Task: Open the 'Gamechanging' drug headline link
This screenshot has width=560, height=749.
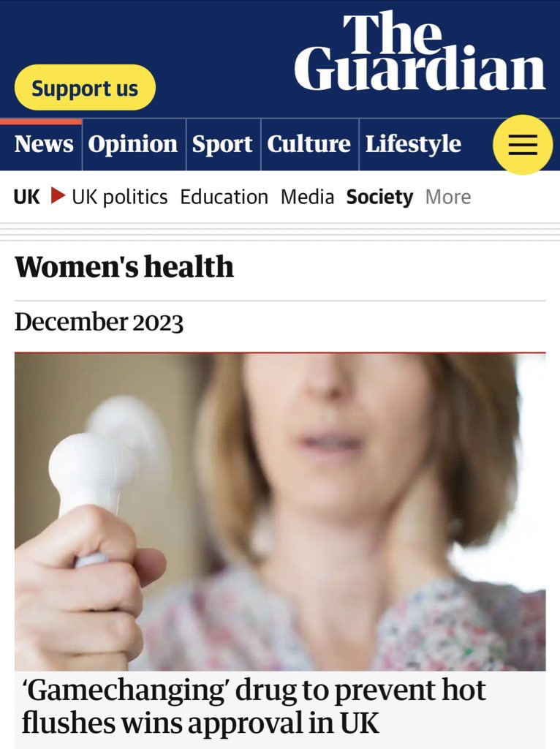Action: click(x=254, y=706)
